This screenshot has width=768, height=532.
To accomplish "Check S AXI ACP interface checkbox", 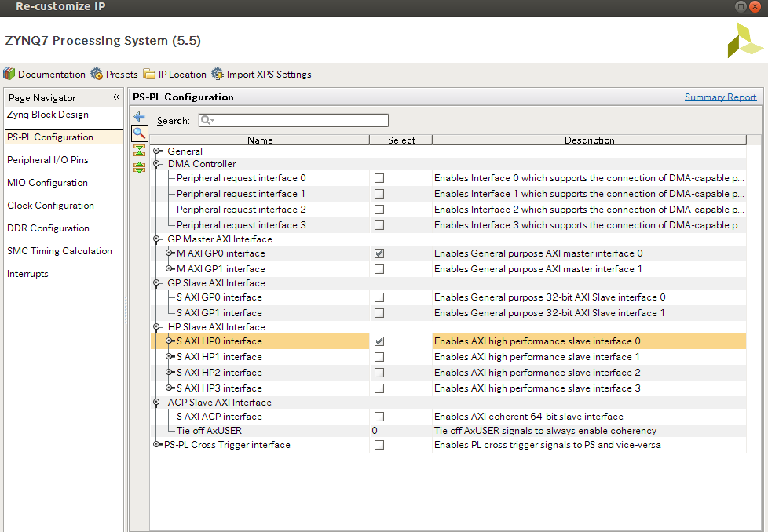I will (x=379, y=417).
